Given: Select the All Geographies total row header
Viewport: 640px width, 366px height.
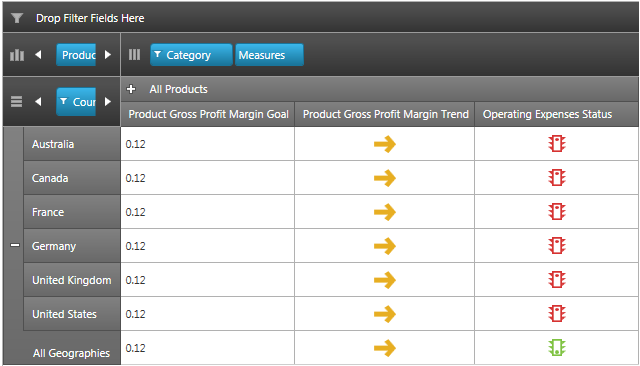Looking at the screenshot, I should click(71, 353).
